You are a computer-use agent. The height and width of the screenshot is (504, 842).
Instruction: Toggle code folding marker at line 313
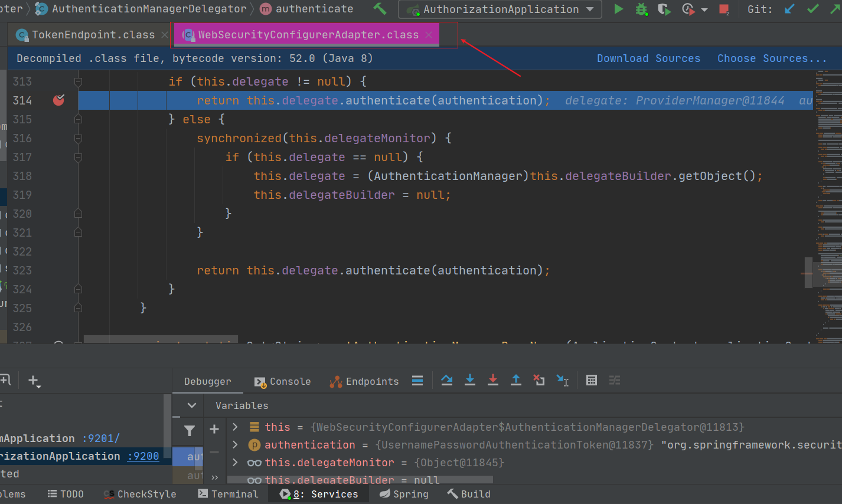coord(78,81)
